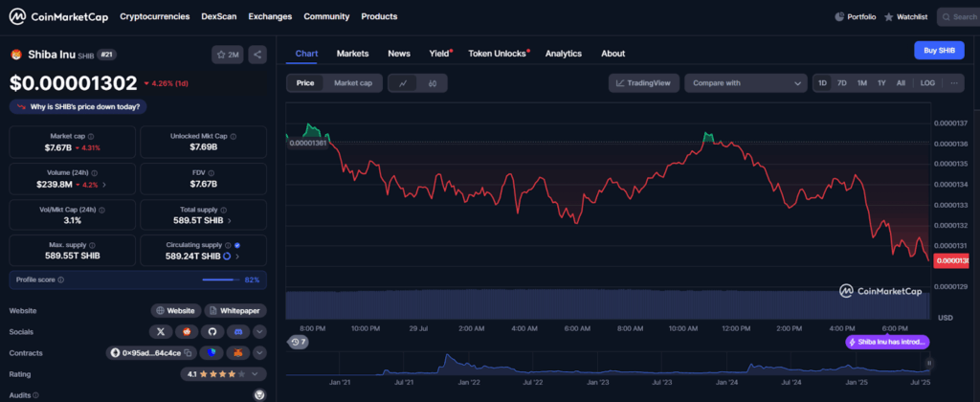980x402 pixels.
Task: Click the verified checkmark on Circulating supply
Action: 237,245
